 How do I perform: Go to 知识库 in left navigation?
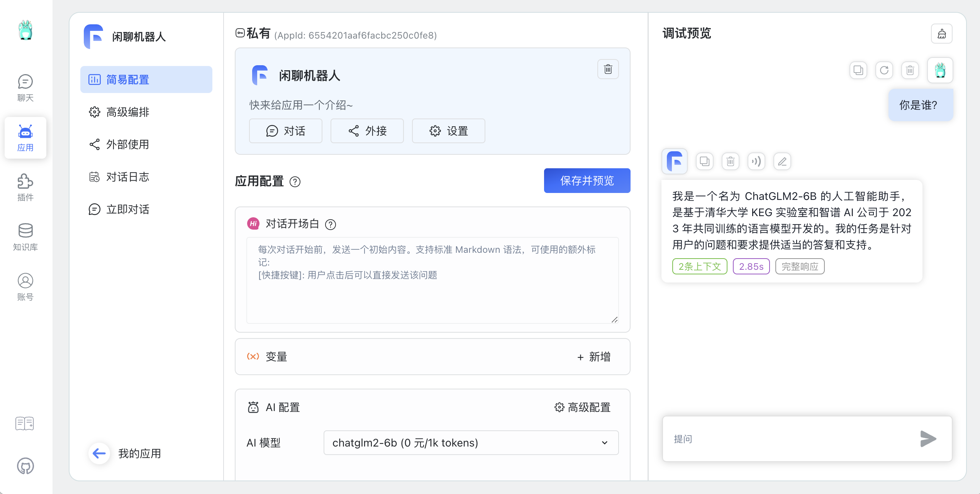click(x=25, y=237)
